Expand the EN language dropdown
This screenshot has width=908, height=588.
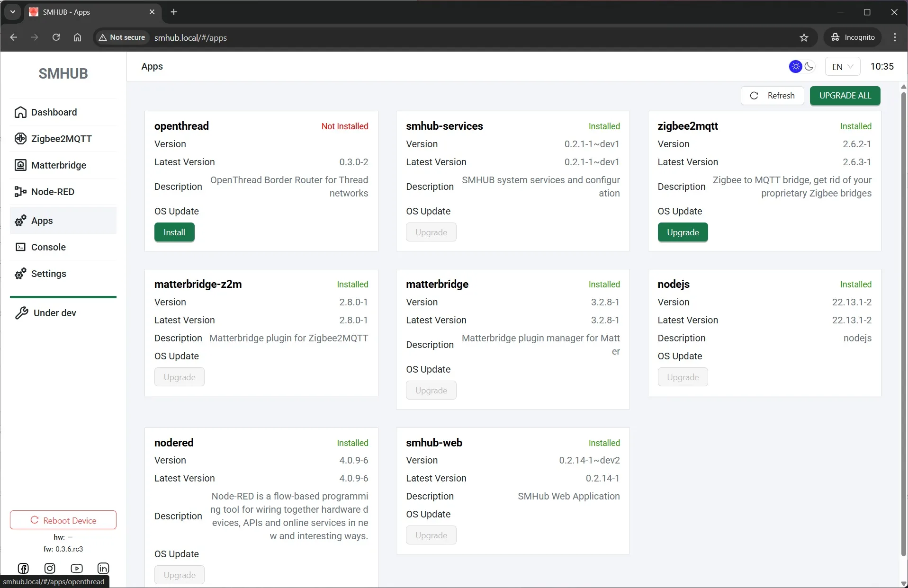pyautogui.click(x=842, y=67)
